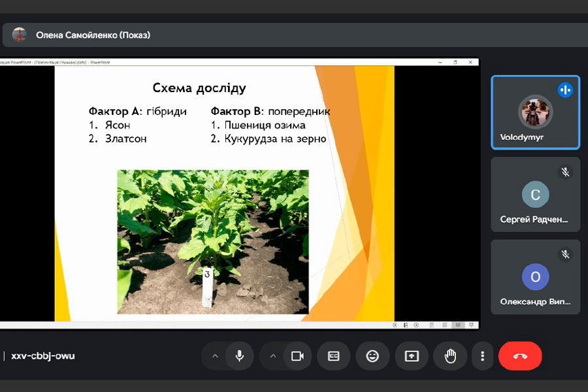The image size is (588, 392).
Task: Click sunflower photo in shared slide
Action: 212,242
